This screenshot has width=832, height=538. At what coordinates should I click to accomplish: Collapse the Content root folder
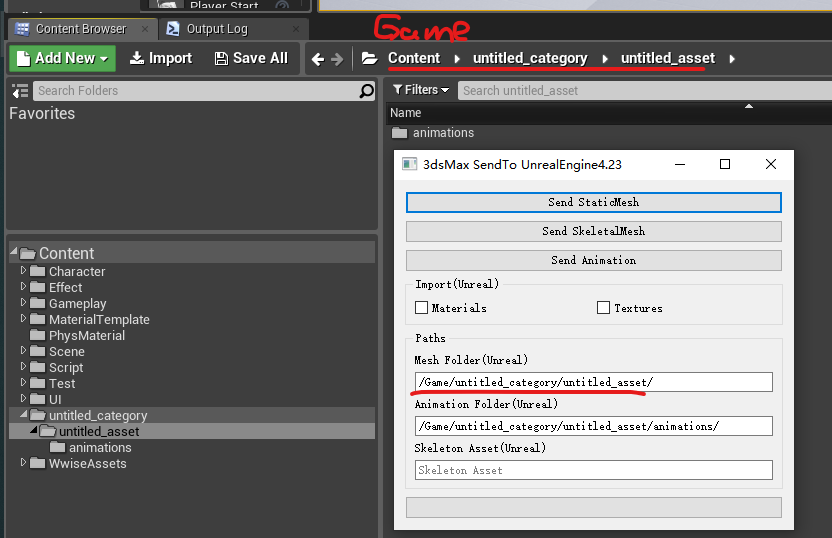pos(14,251)
